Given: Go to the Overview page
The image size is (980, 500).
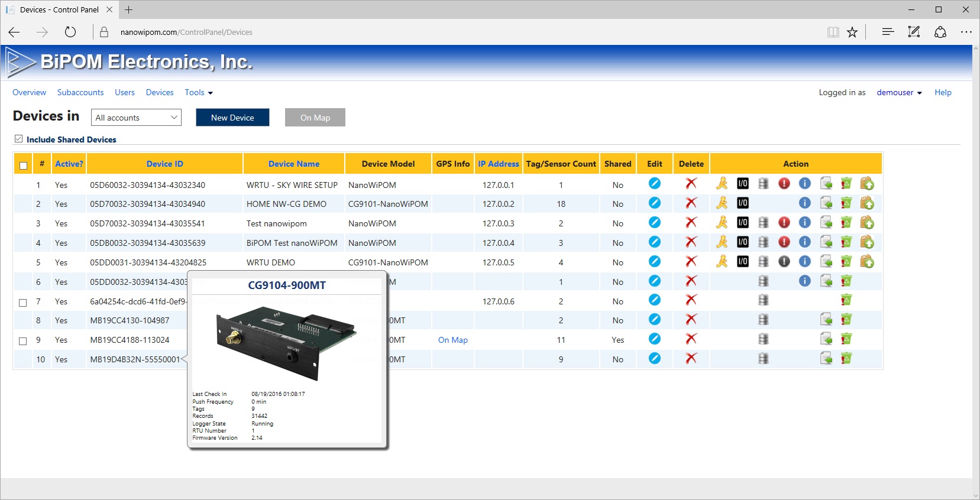Looking at the screenshot, I should (x=29, y=93).
